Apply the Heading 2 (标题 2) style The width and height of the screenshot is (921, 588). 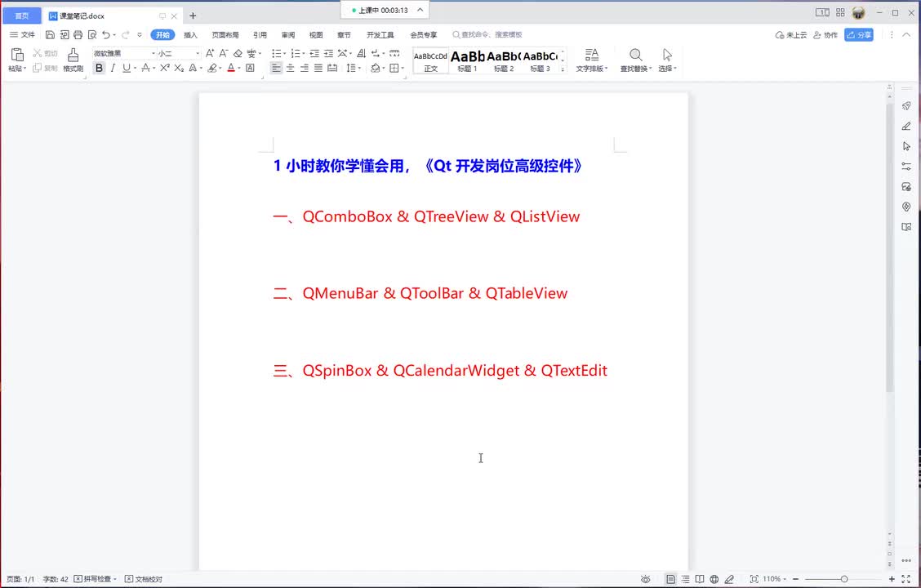[504, 60]
